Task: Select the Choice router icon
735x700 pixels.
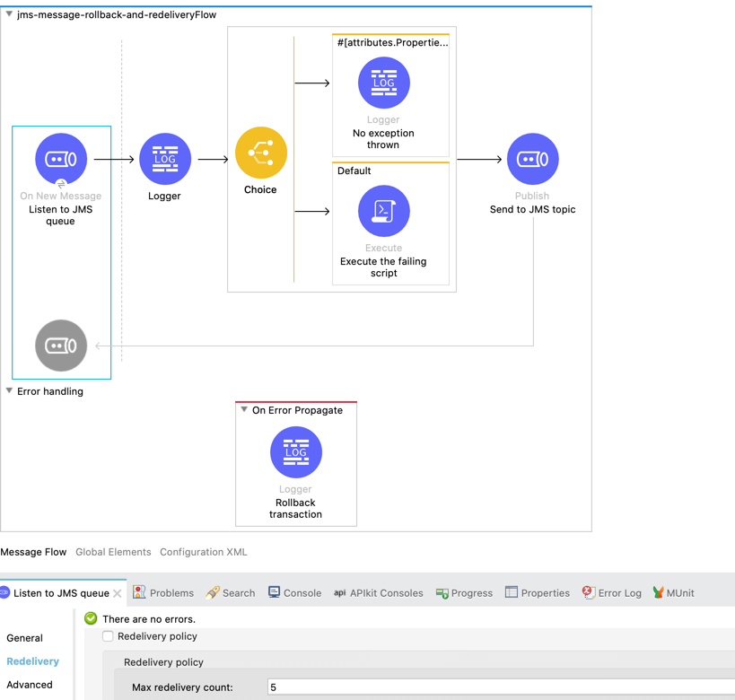Action: click(x=261, y=152)
